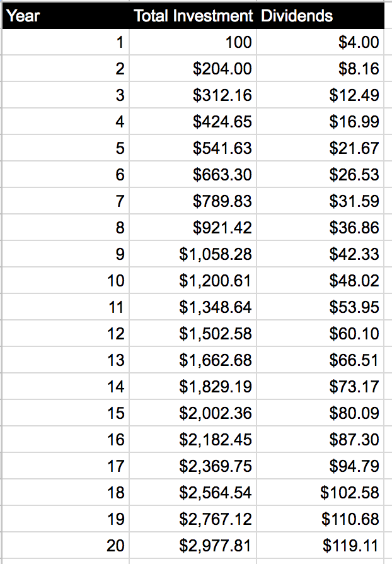Click the cell containing $204.00
392x564 pixels.
[x=193, y=68]
